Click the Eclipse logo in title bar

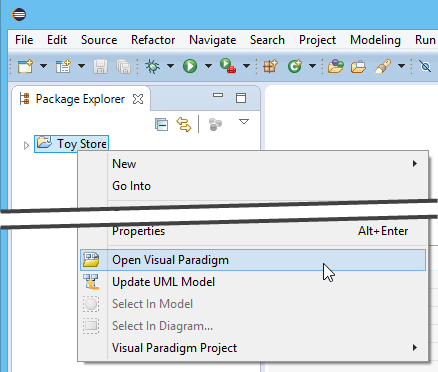coord(19,14)
